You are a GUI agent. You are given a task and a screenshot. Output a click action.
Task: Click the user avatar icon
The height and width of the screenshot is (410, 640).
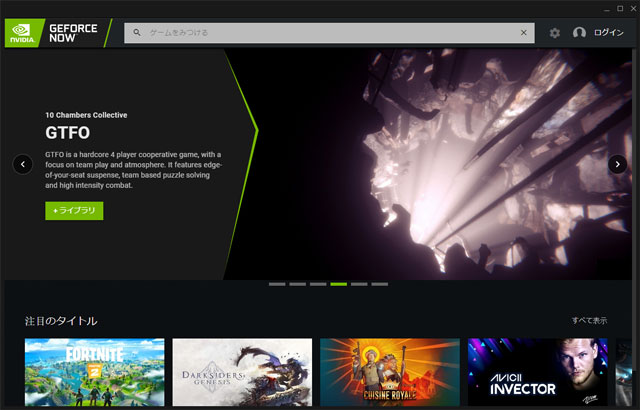[x=579, y=33]
